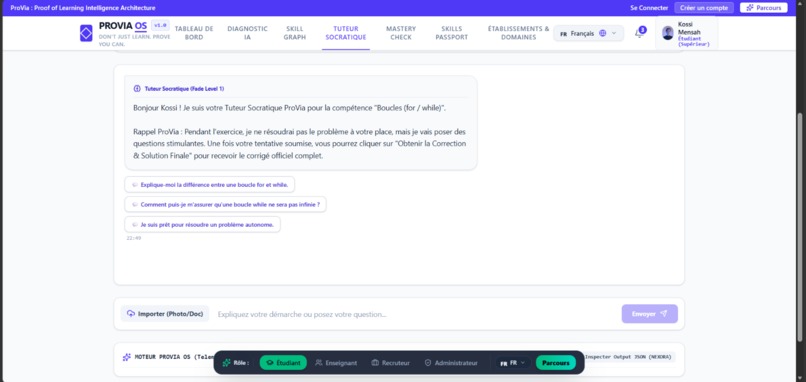Click the sparkle icon beside Rôle label
Screen dimensions: 806x382
pyautogui.click(x=226, y=362)
